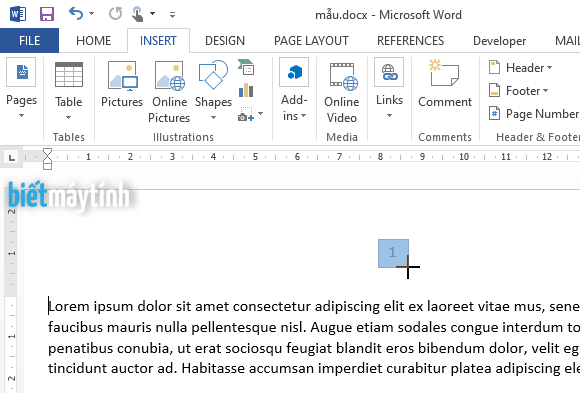This screenshot has height=393, width=580.
Task: Open the Add-ins menu
Action: (x=294, y=90)
